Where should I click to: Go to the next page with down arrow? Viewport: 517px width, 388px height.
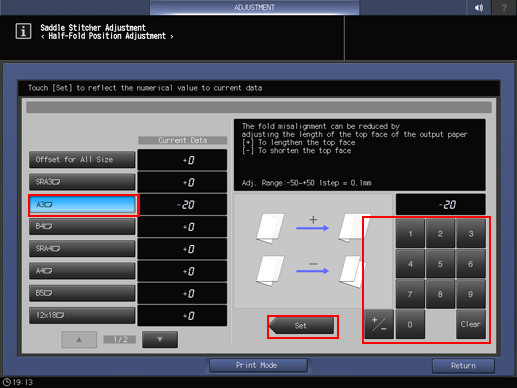[160, 339]
